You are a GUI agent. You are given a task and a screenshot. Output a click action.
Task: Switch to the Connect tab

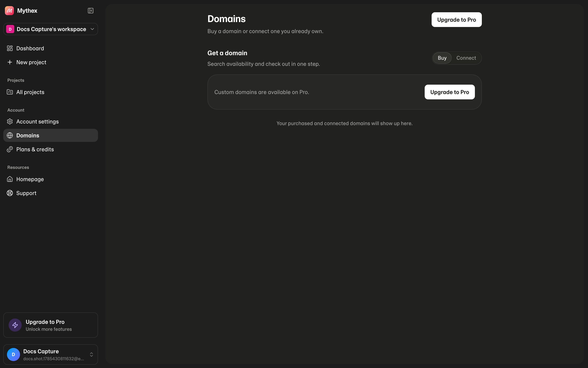coord(466,58)
